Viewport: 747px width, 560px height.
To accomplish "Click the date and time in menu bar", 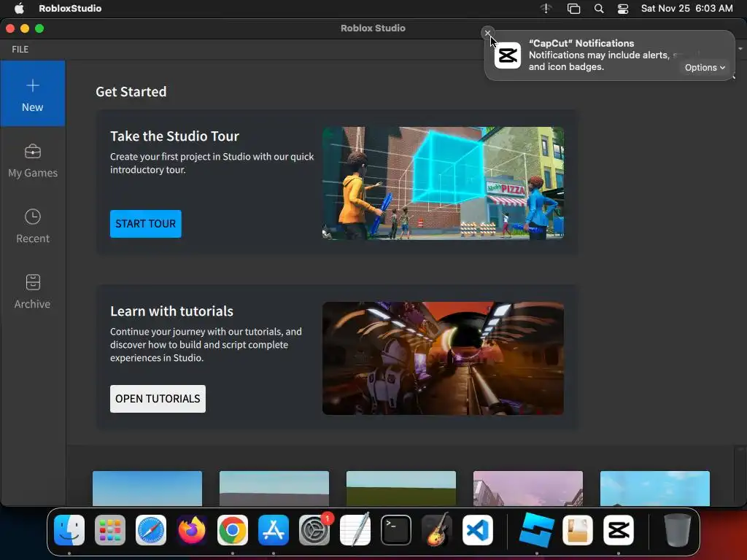I will (x=686, y=8).
